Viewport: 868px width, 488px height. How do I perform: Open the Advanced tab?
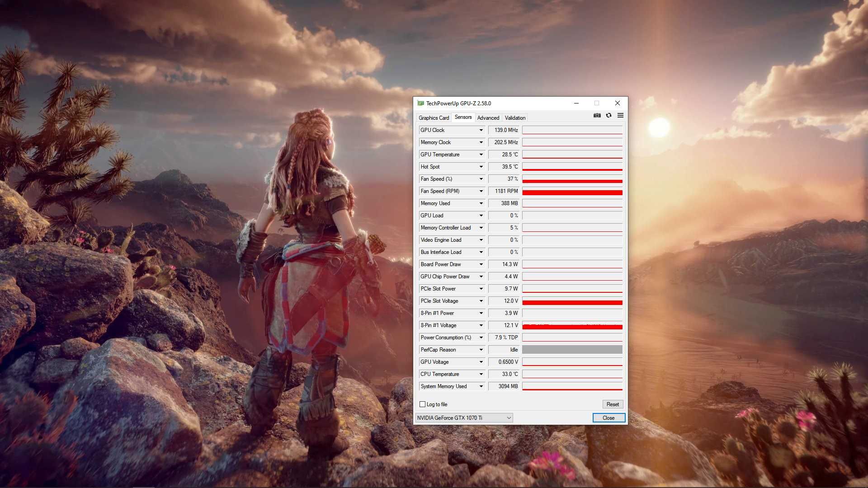coord(488,118)
